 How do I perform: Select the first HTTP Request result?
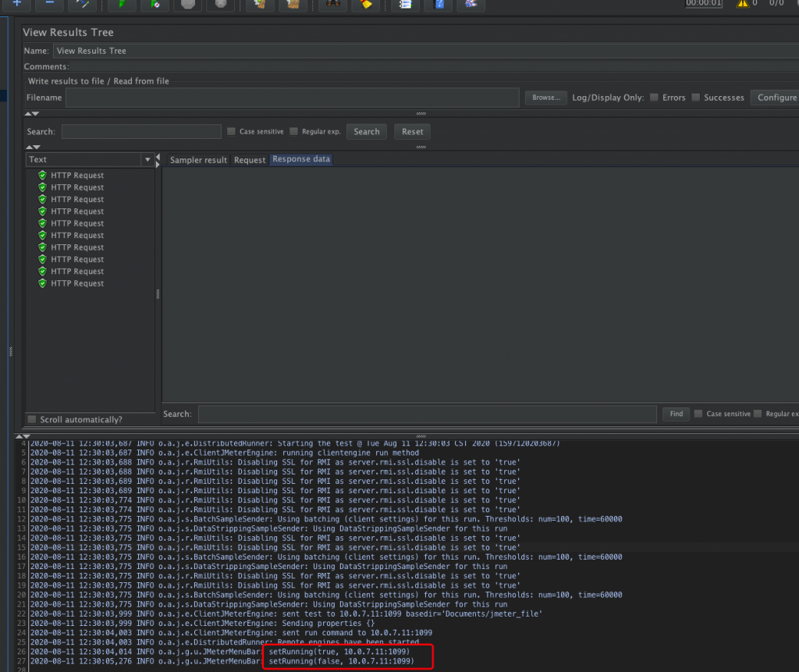click(76, 176)
